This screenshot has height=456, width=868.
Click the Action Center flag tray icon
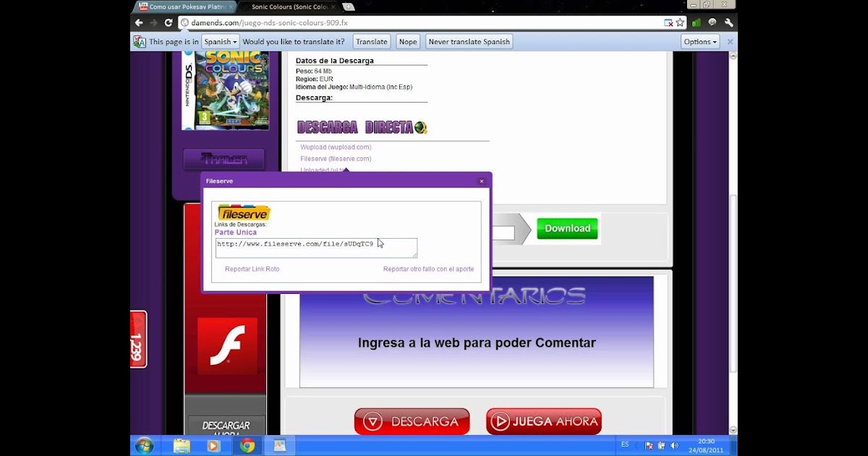click(649, 445)
